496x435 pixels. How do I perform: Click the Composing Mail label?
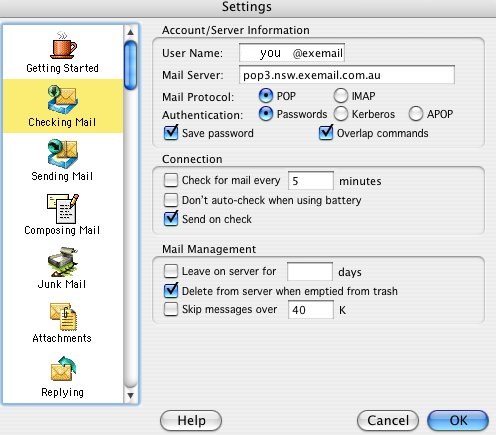coord(62,230)
